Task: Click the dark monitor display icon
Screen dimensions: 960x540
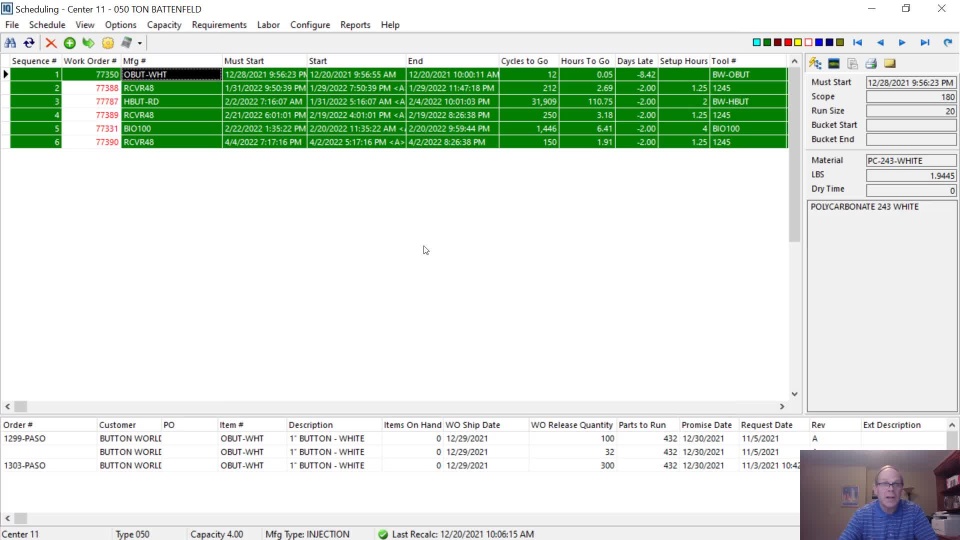Action: coord(834,63)
